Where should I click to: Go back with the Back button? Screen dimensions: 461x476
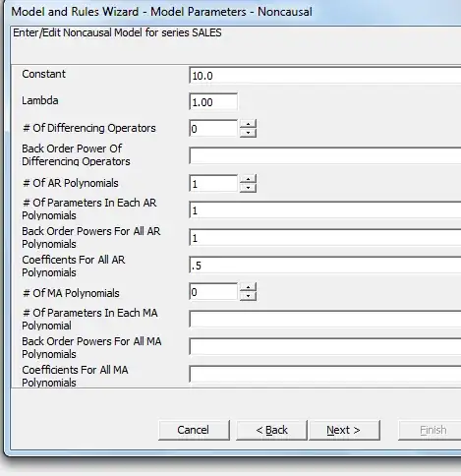271,430
